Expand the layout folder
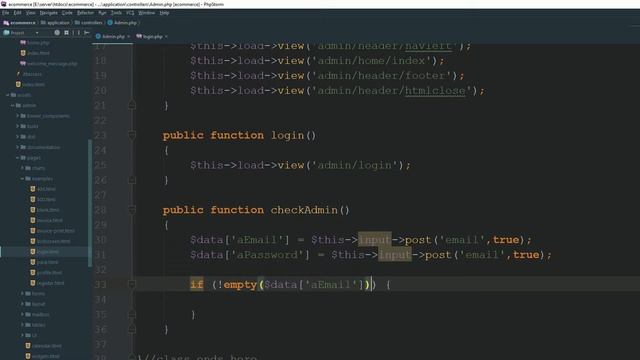The width and height of the screenshot is (640, 360). 22,304
